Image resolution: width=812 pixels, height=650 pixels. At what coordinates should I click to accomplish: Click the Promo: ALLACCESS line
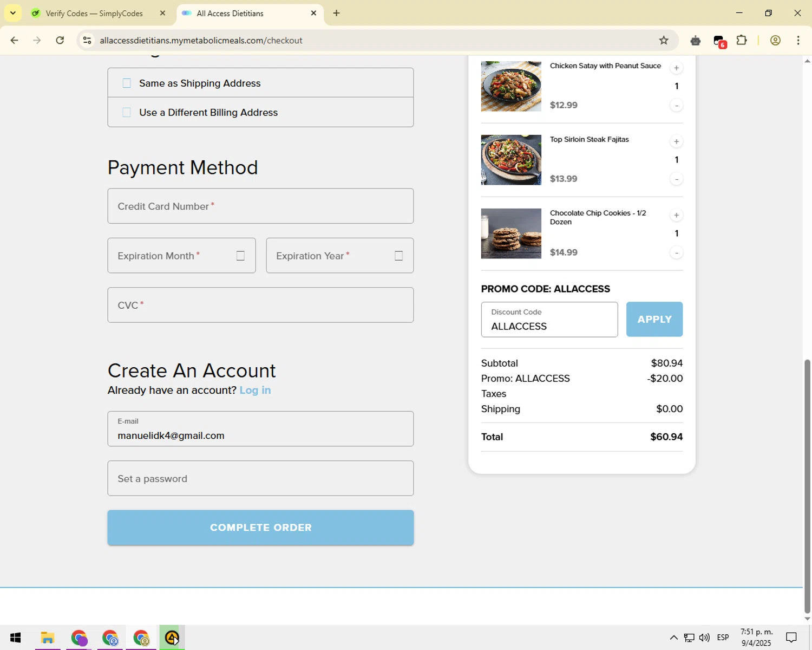525,378
